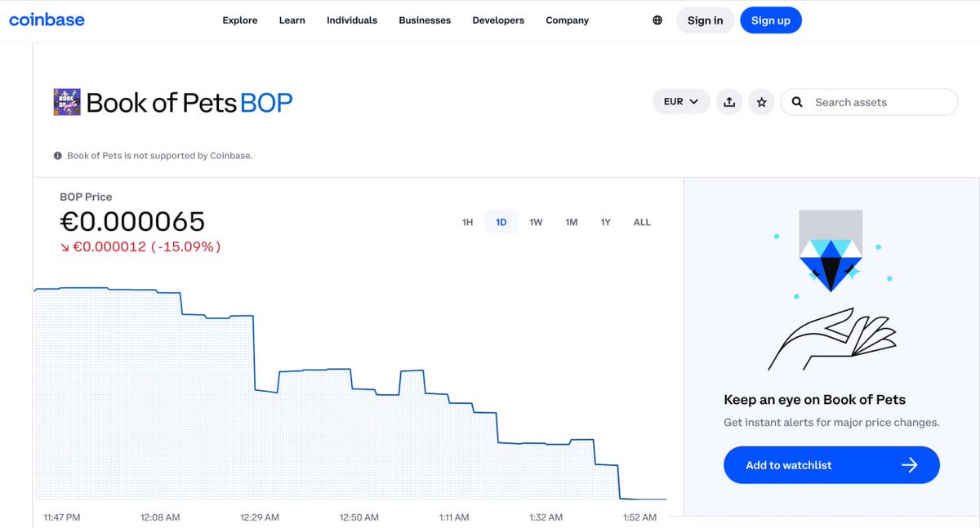Click the 1:52 AM axis label
Viewport: 980px width, 528px height.
coord(639,517)
